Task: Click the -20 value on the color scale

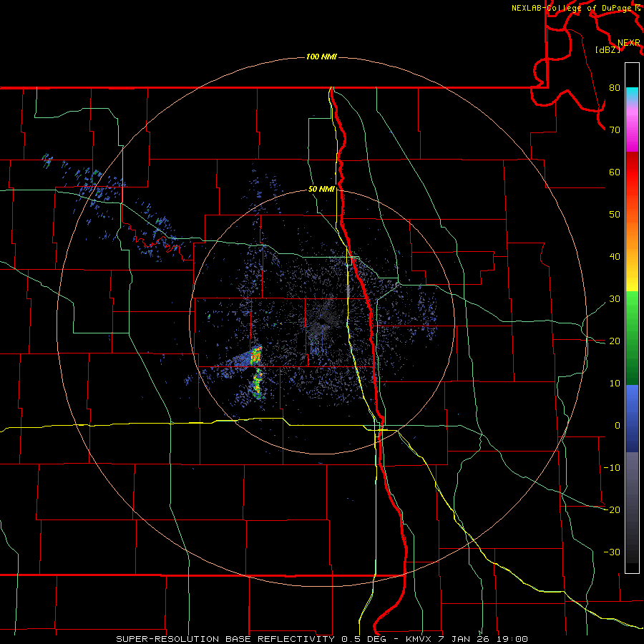Action: pyautogui.click(x=612, y=509)
